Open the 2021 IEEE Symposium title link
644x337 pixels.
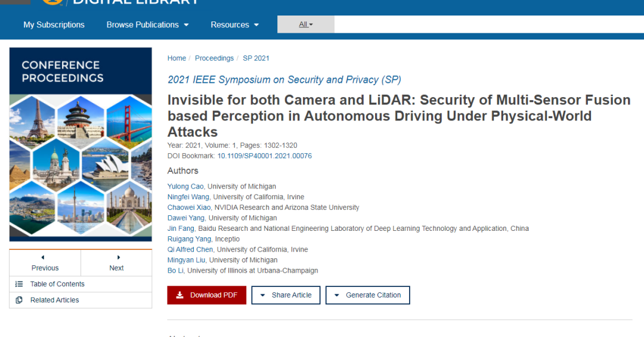click(x=284, y=80)
